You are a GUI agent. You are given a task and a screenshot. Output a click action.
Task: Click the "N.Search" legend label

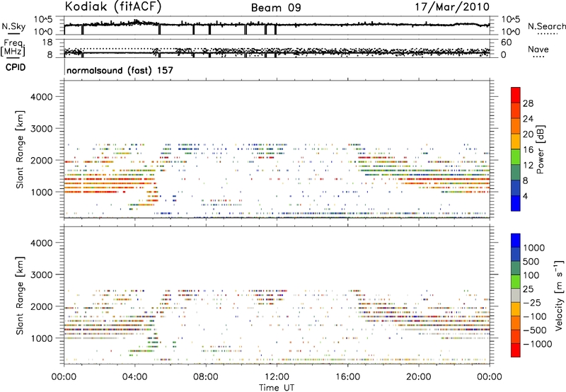[x=547, y=26]
